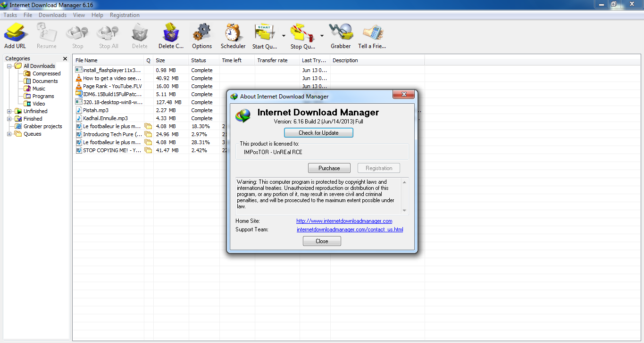644x343 pixels.
Task: Click the Add URL toolbar icon
Action: 15,36
